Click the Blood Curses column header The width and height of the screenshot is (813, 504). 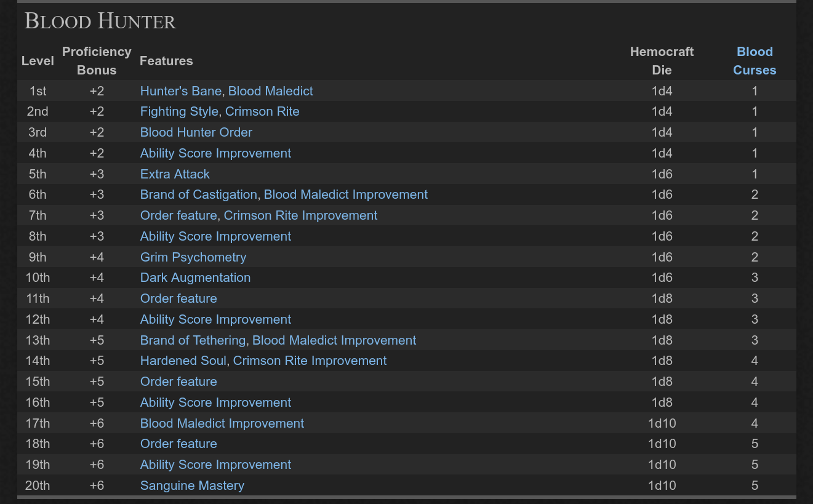(755, 60)
